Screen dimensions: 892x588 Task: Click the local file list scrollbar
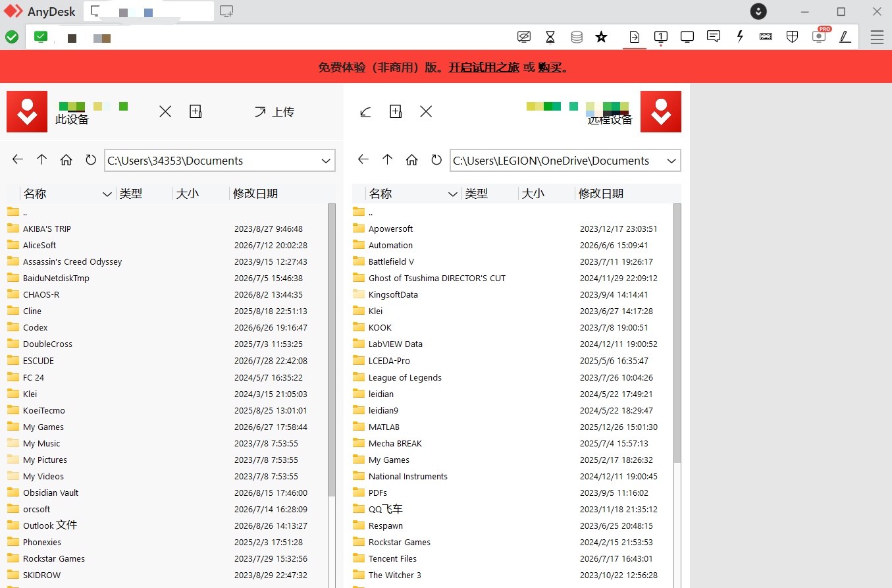[332, 349]
